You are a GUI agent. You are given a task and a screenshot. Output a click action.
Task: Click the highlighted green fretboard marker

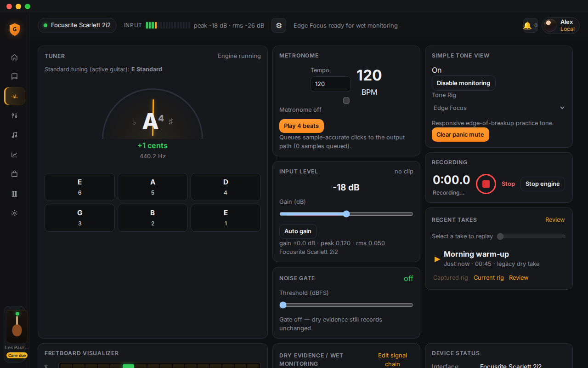pos(128,366)
